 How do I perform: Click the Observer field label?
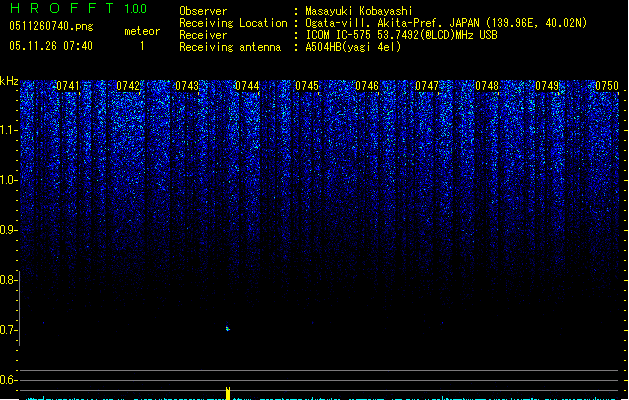tap(203, 11)
